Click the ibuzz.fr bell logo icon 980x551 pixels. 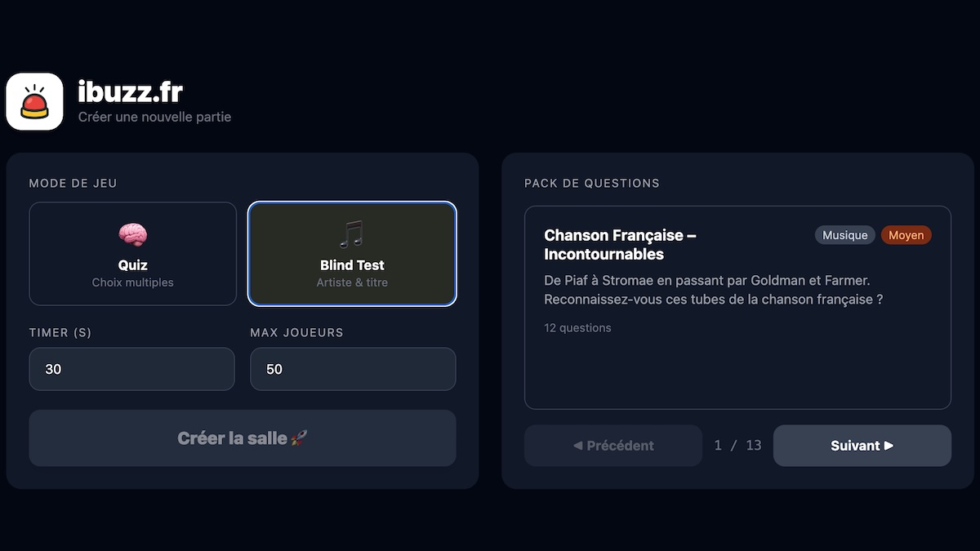(34, 101)
